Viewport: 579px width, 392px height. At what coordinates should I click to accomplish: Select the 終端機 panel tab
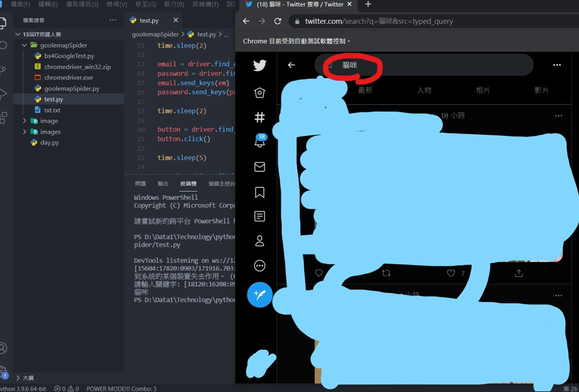188,184
